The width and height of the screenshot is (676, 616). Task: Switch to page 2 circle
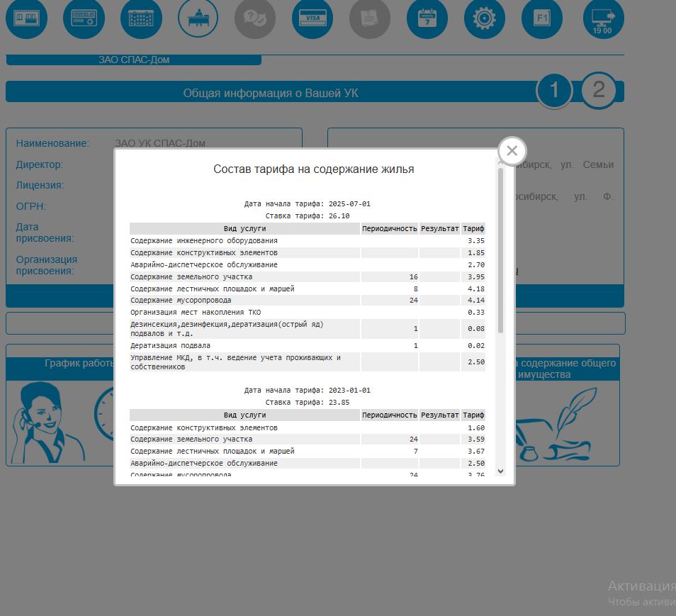point(599,91)
